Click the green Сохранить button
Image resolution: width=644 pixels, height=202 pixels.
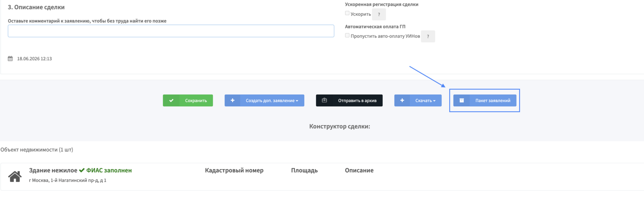coord(188,100)
